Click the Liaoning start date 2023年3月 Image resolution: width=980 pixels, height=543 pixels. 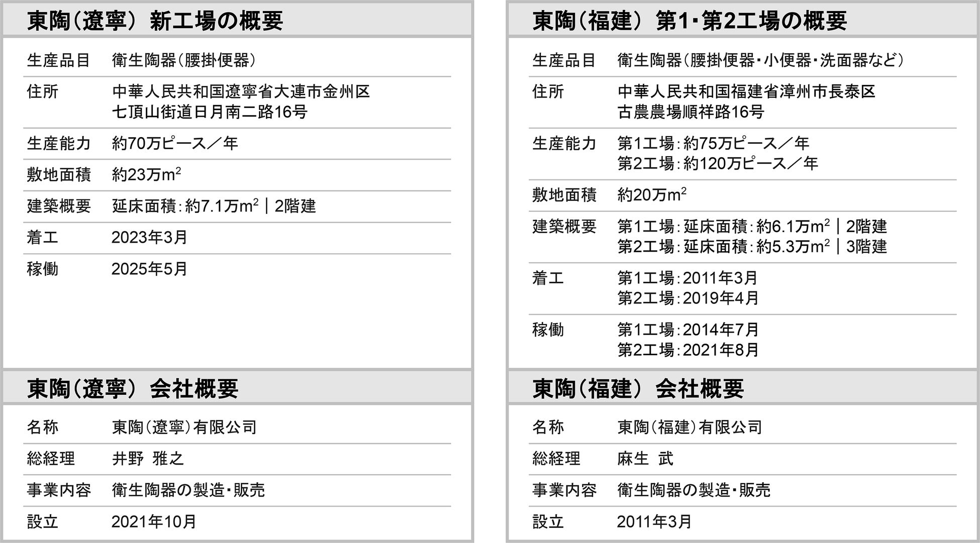(149, 237)
